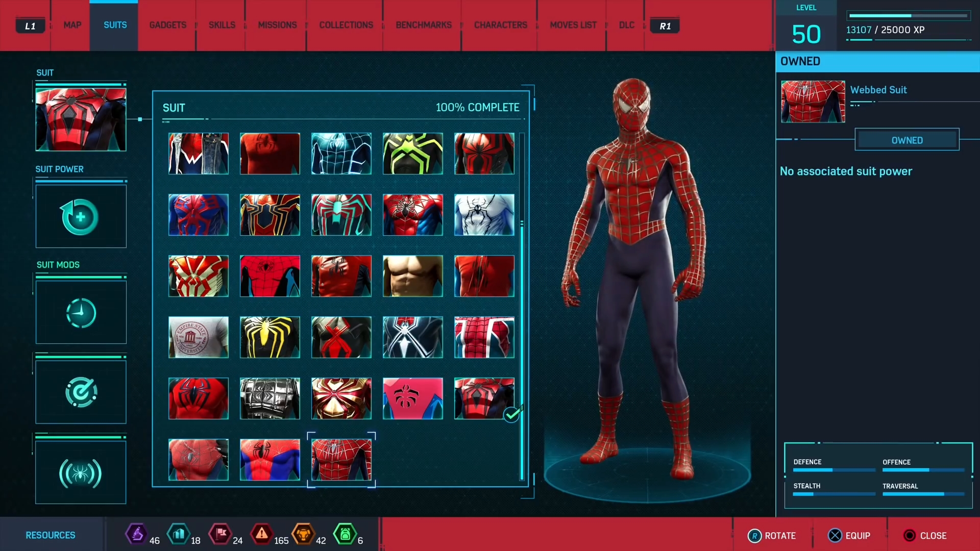Select the equipped suit with green checkmark
This screenshot has height=551, width=980.
[x=484, y=398]
